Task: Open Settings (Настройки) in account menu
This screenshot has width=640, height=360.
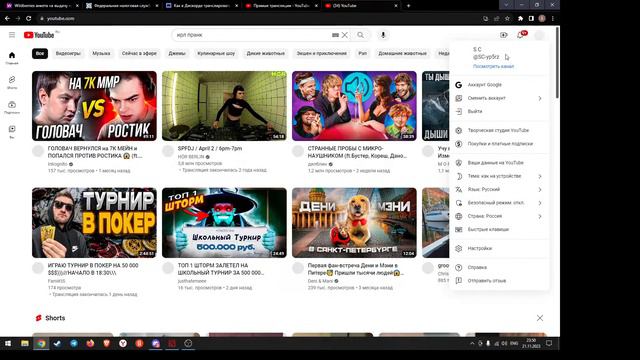Action: coord(499,249)
